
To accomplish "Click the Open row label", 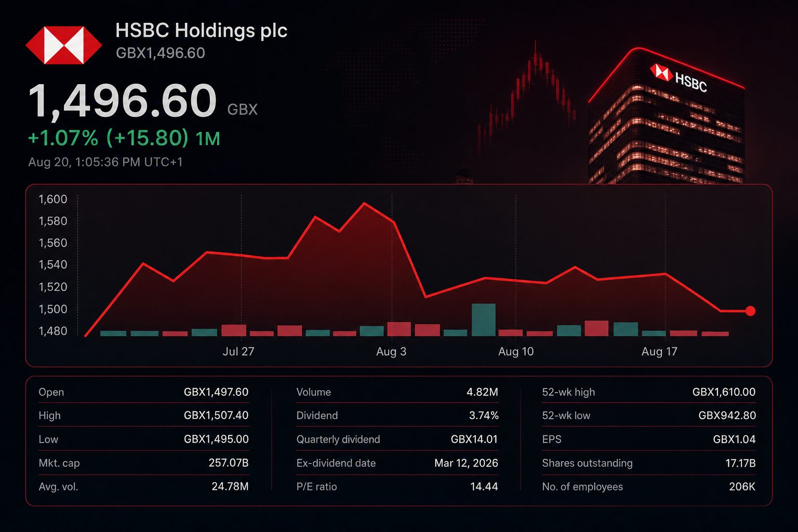I will coord(51,392).
